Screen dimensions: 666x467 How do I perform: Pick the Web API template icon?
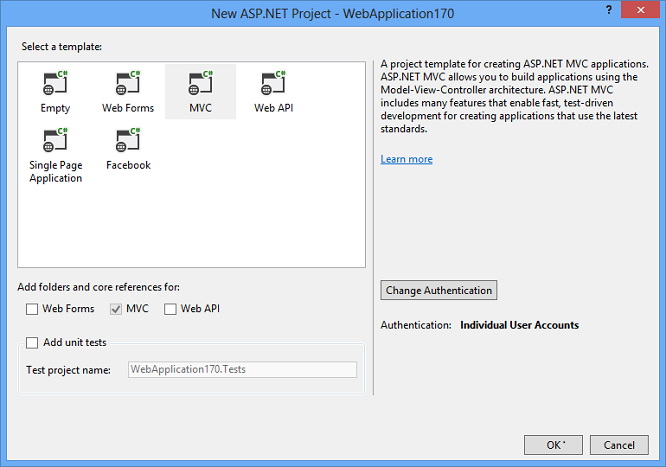tap(273, 83)
